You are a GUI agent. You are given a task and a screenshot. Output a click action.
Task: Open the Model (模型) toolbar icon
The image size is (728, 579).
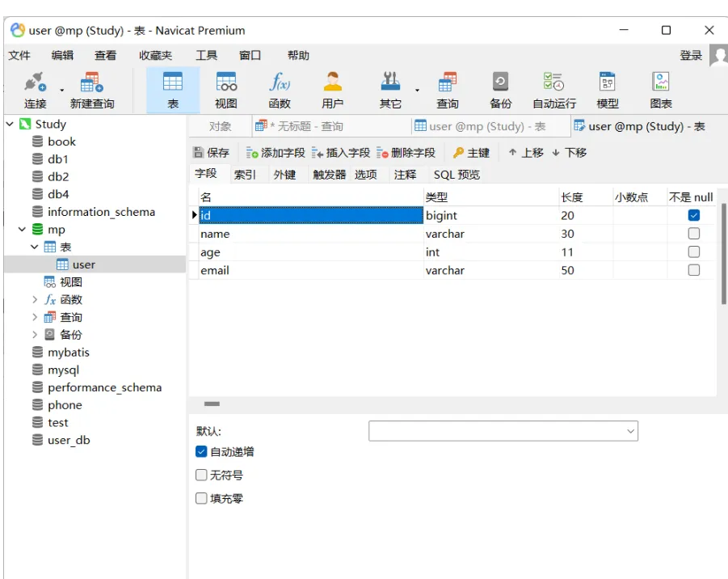click(x=608, y=90)
